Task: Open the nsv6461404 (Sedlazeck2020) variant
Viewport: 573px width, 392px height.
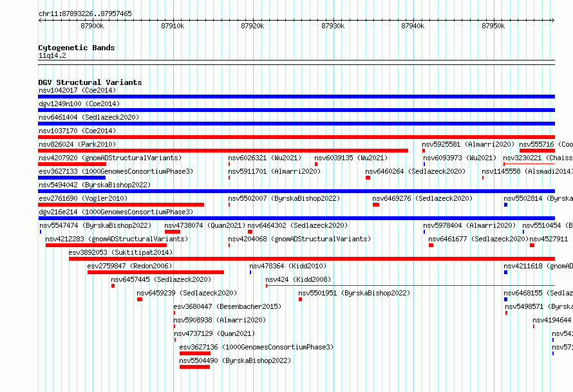Action: pos(89,117)
